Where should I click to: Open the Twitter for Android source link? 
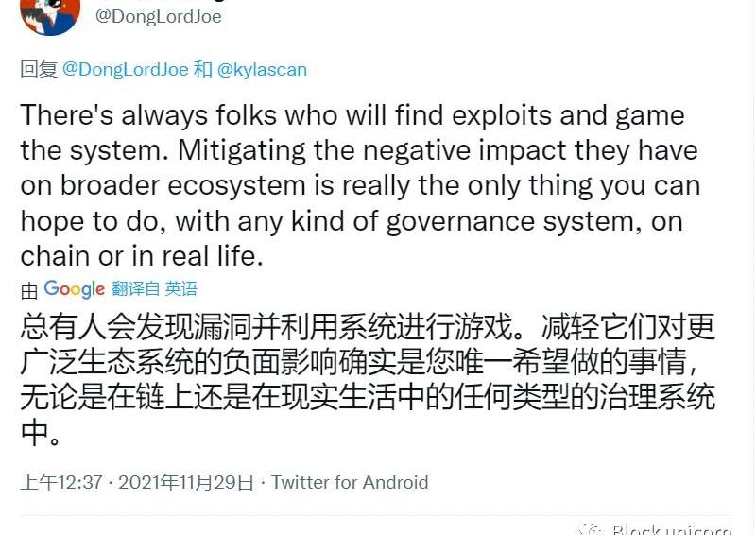coord(350,482)
